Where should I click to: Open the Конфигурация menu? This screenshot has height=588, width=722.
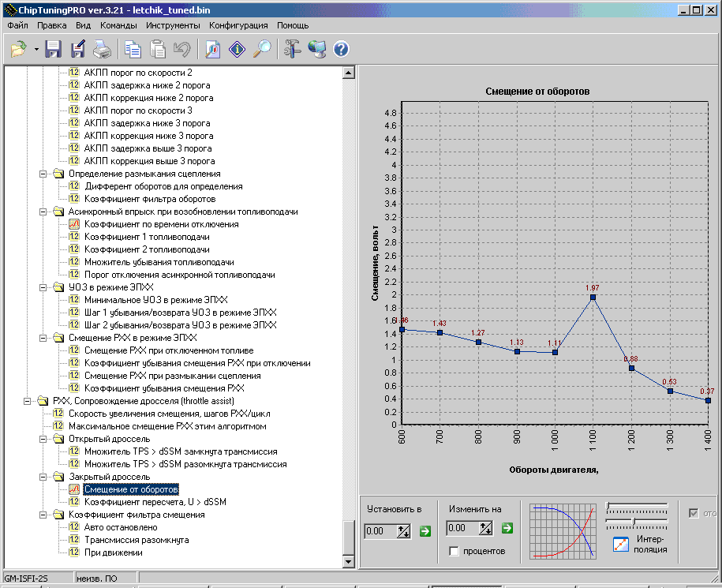point(238,25)
